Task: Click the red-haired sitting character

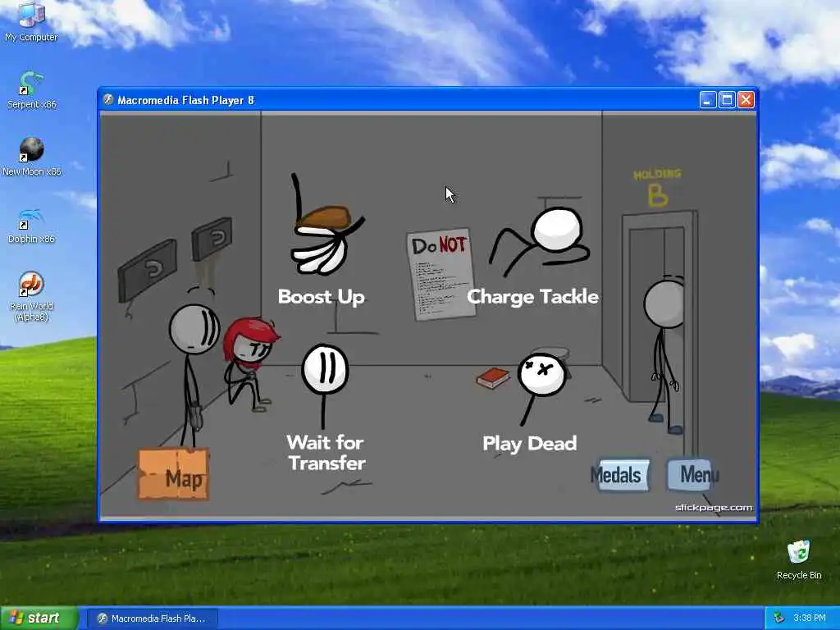Action: (249, 363)
